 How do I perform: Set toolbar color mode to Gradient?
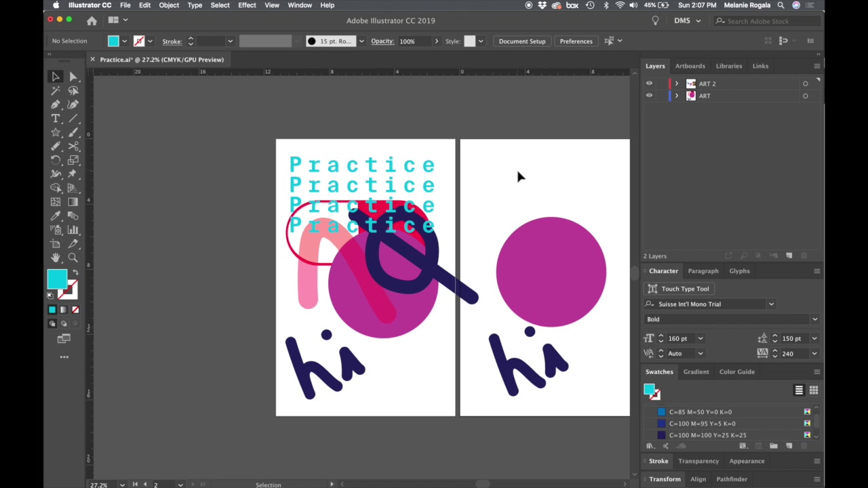click(x=64, y=310)
